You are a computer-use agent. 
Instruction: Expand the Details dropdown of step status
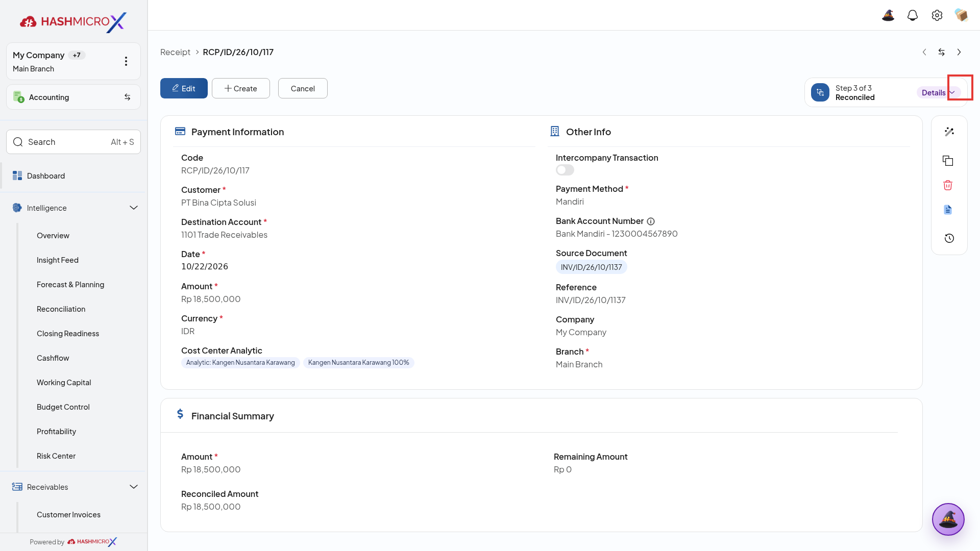pos(938,92)
